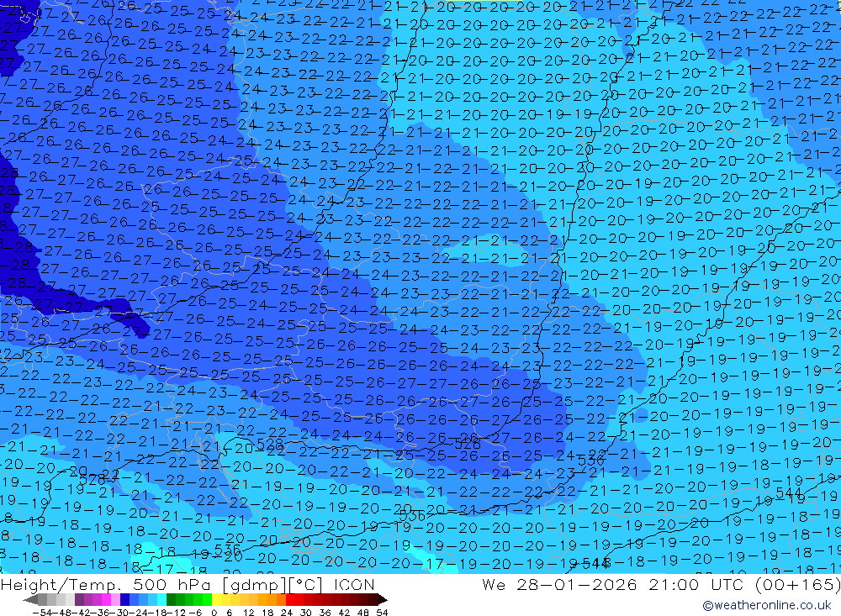Pick the dark blue swatch above -30
This screenshot has width=841, height=616.
pos(125,600)
